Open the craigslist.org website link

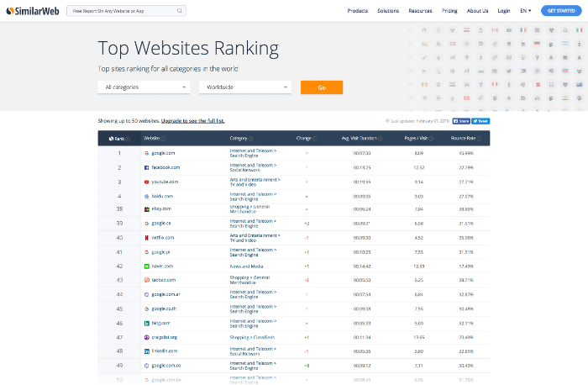(165, 337)
